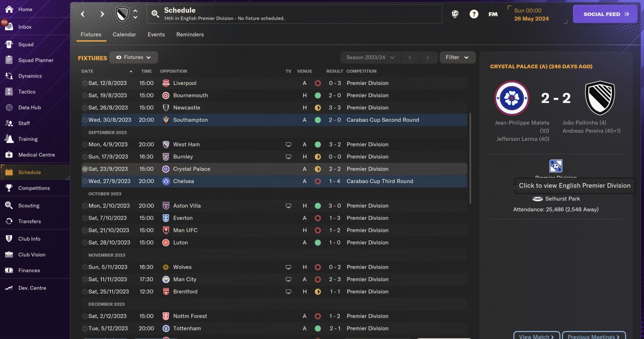Open the Filter dropdown
Viewport: 644px width, 339px height.
(457, 57)
